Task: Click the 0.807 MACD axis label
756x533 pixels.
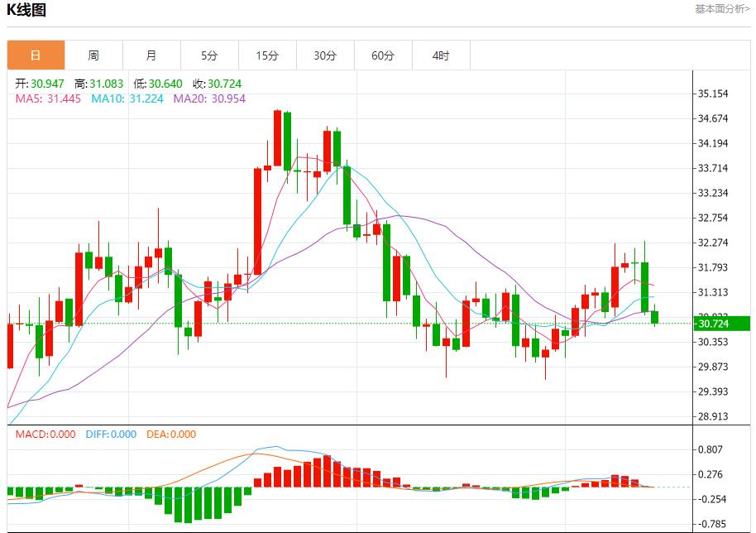Action: [x=711, y=449]
